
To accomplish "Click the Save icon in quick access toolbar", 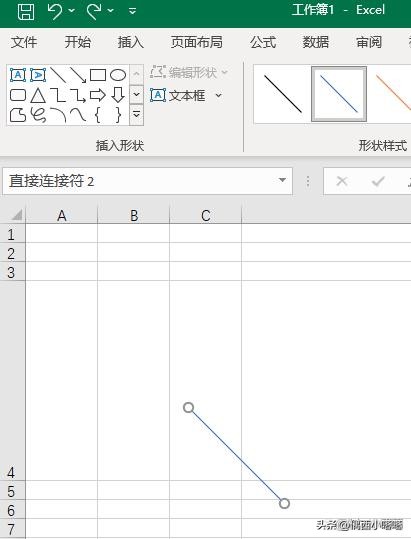I will coord(26,12).
